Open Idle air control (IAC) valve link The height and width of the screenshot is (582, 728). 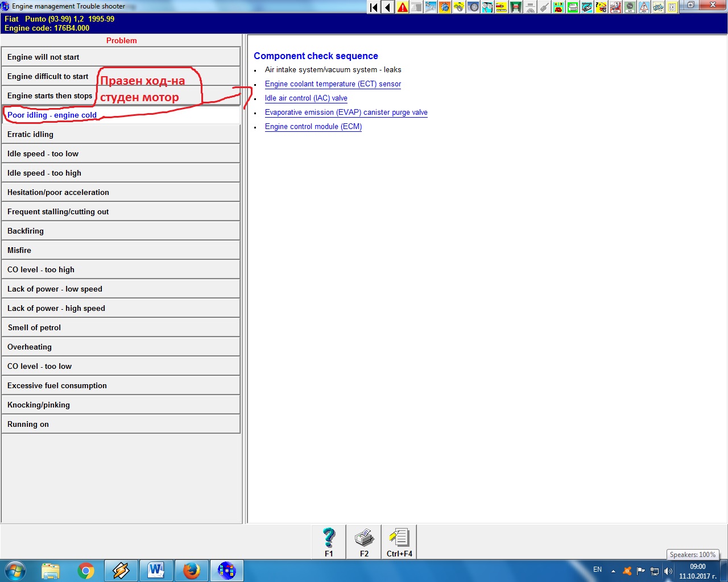click(306, 98)
